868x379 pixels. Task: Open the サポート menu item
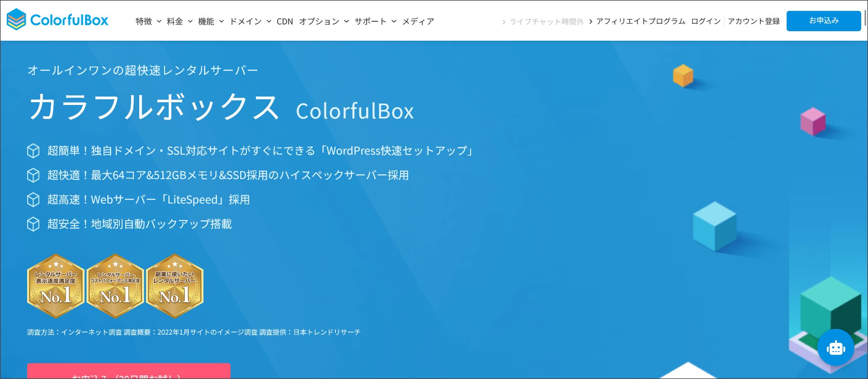(371, 21)
